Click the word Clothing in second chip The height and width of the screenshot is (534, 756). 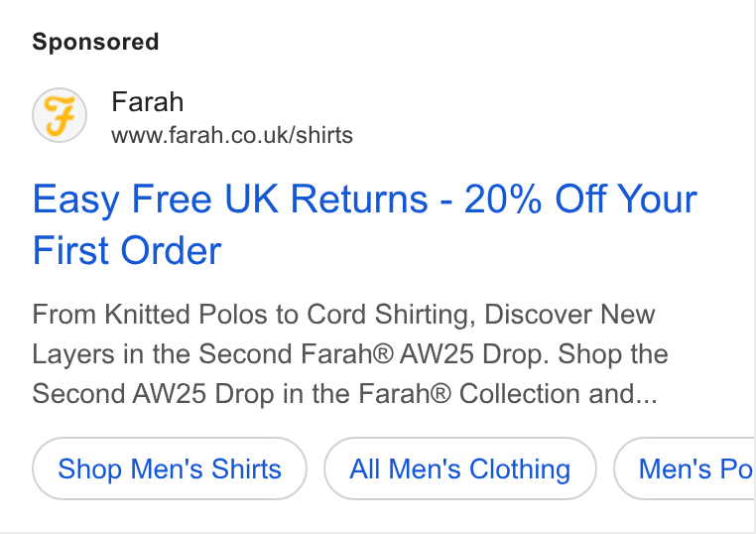(520, 469)
